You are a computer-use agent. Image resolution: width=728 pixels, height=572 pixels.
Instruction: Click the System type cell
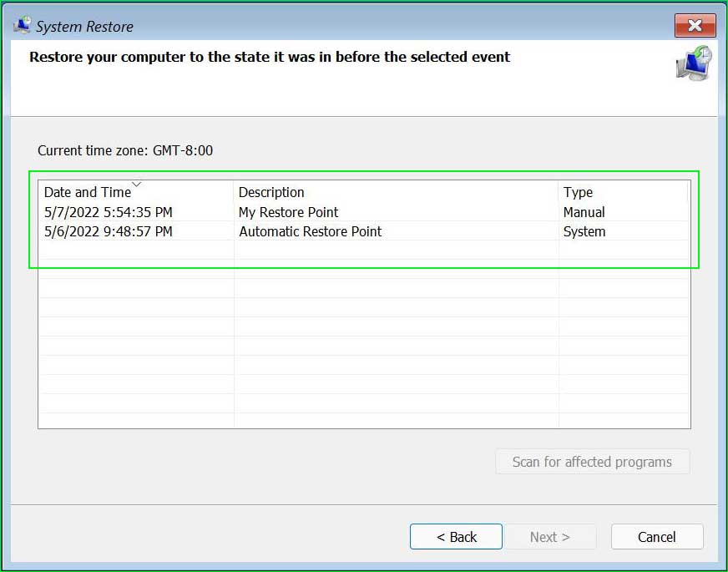584,231
